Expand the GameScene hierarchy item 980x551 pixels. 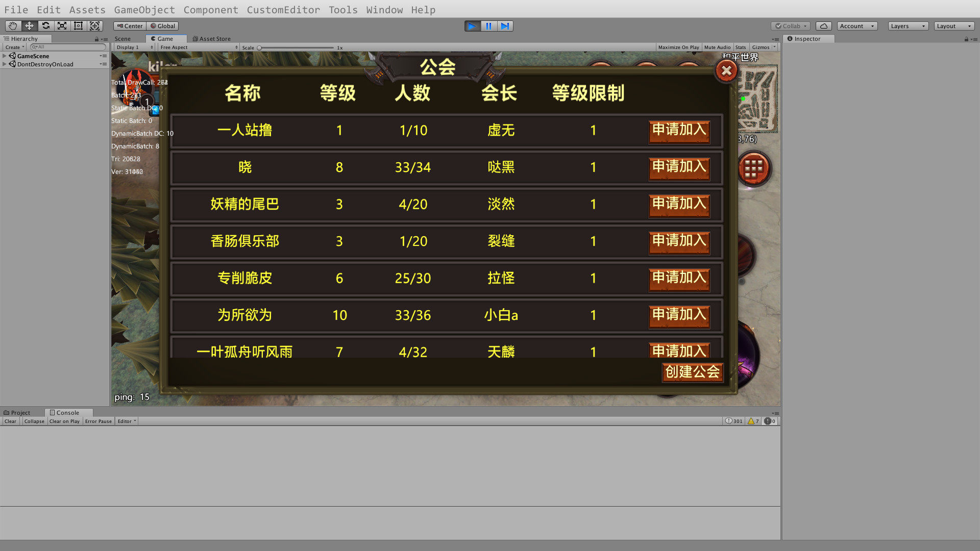click(x=5, y=56)
